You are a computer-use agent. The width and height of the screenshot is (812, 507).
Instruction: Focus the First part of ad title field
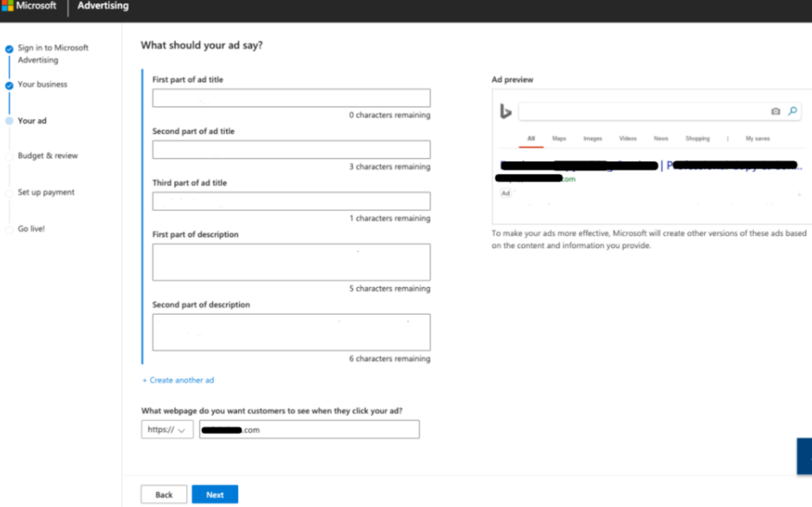[291, 98]
